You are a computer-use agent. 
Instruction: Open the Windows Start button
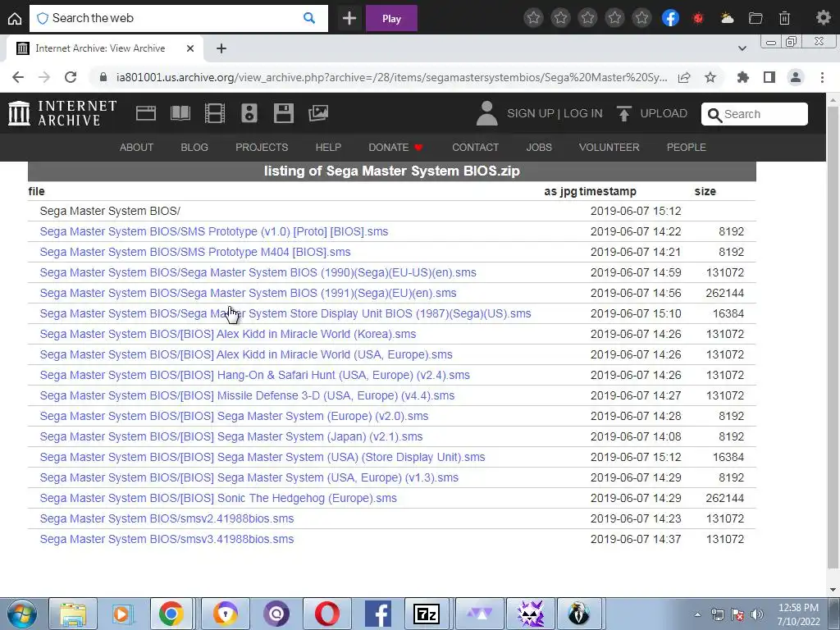[x=21, y=614]
